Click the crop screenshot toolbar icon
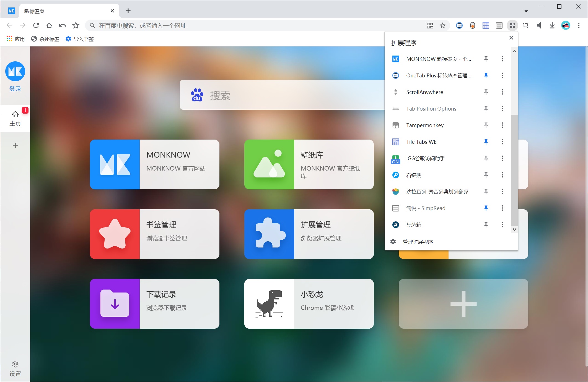This screenshot has height=382, width=588. pyautogui.click(x=525, y=26)
